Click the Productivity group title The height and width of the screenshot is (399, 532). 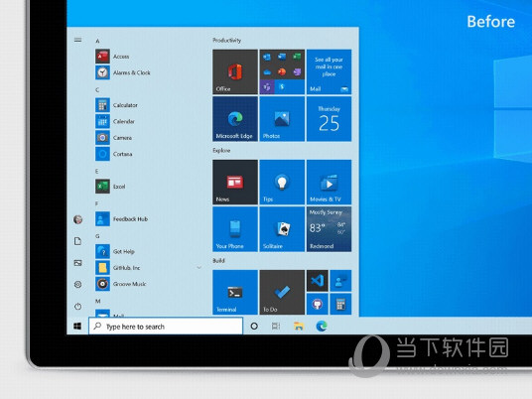(226, 40)
